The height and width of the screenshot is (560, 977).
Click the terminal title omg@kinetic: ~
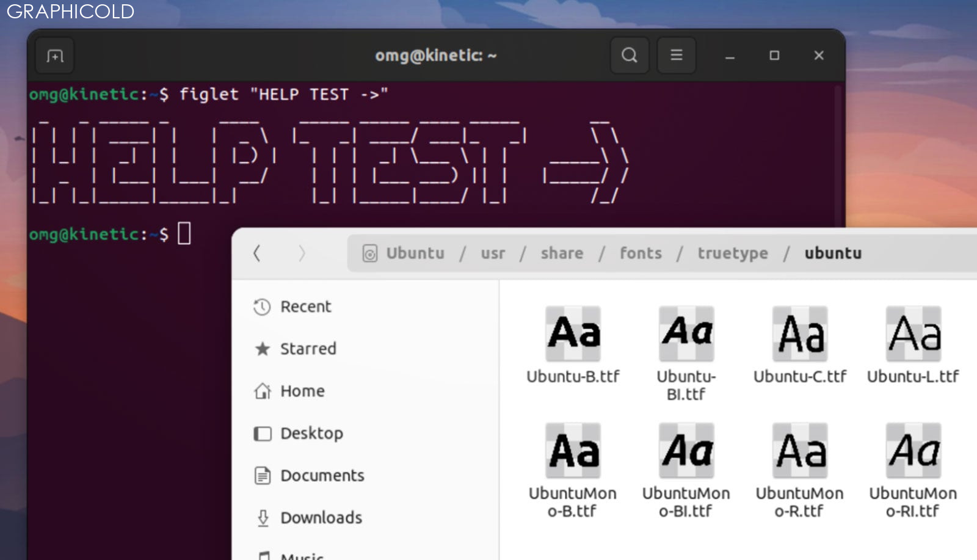436,56
